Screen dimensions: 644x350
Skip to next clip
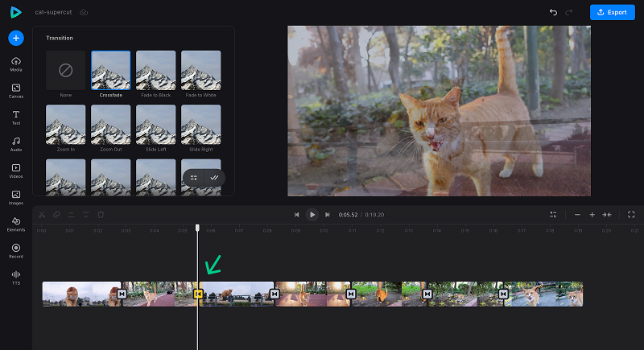tap(328, 215)
